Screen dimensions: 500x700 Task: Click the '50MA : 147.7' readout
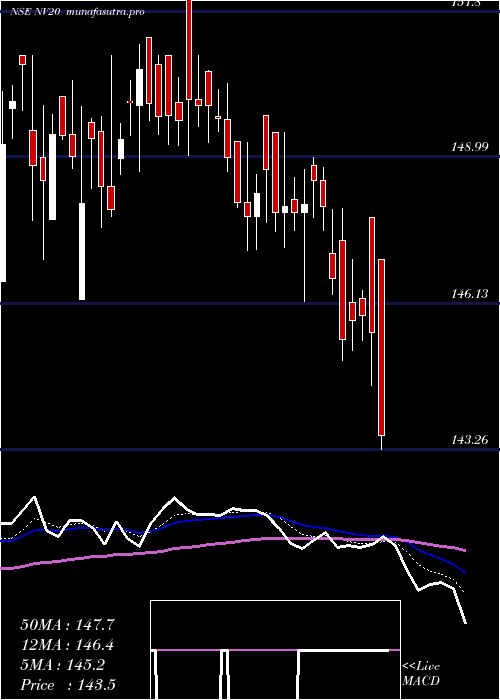point(67,625)
